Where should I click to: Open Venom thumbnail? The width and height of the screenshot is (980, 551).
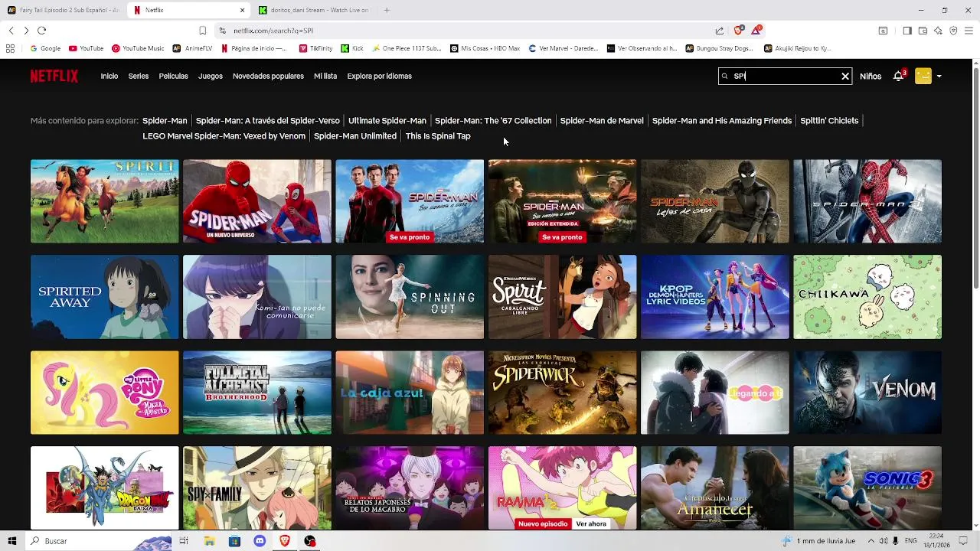pyautogui.click(x=867, y=393)
